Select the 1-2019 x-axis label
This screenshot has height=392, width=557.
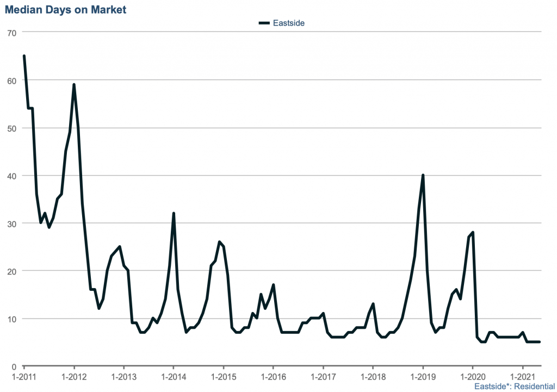(x=423, y=376)
